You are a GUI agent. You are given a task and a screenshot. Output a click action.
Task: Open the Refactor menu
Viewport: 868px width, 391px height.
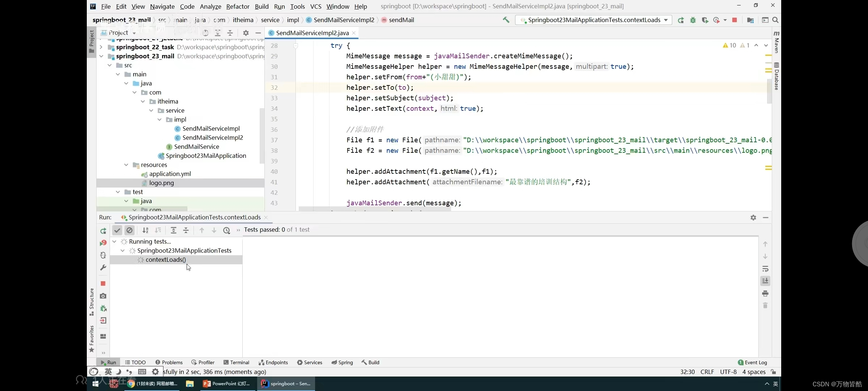[238, 6]
